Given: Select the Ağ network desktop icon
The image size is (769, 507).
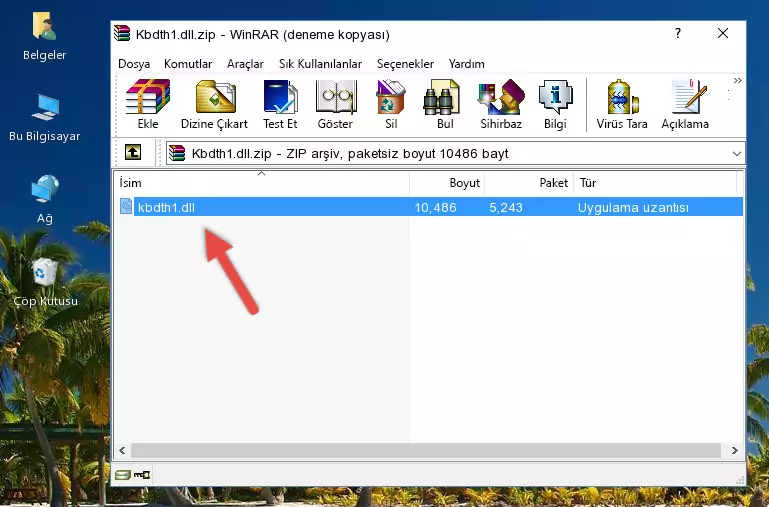Looking at the screenshot, I should pyautogui.click(x=45, y=200).
